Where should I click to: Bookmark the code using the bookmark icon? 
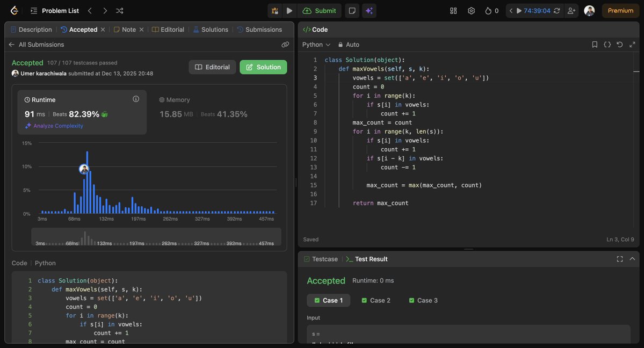pyautogui.click(x=594, y=45)
